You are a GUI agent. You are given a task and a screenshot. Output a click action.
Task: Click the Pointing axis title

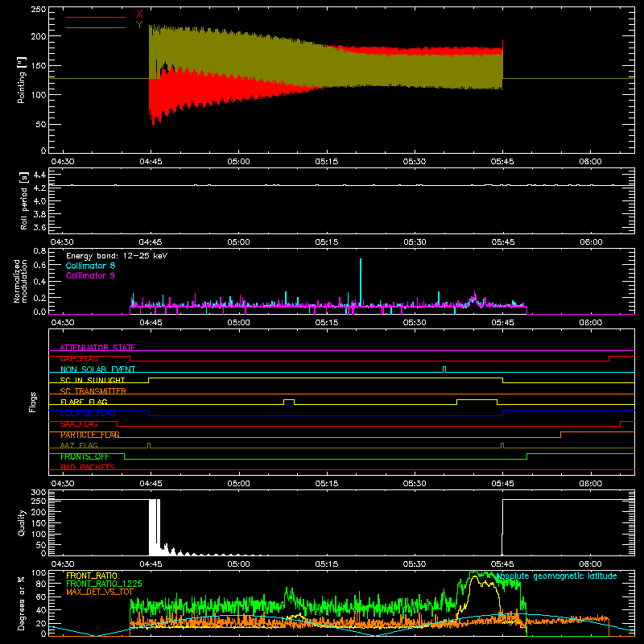[22, 80]
